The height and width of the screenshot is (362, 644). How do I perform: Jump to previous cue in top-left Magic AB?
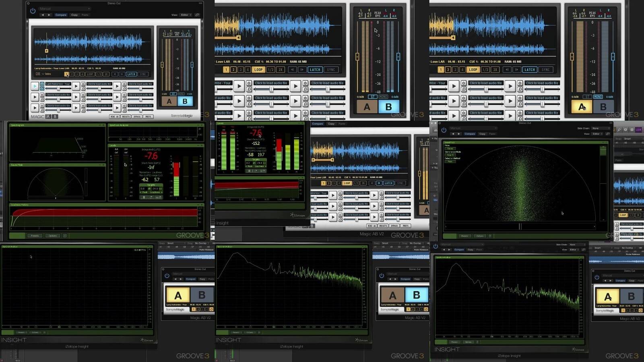coord(115,74)
